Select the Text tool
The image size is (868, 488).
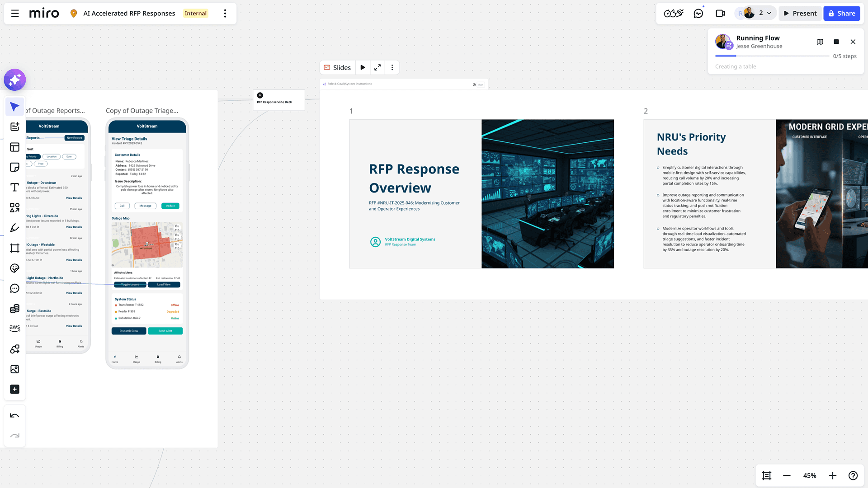point(15,188)
